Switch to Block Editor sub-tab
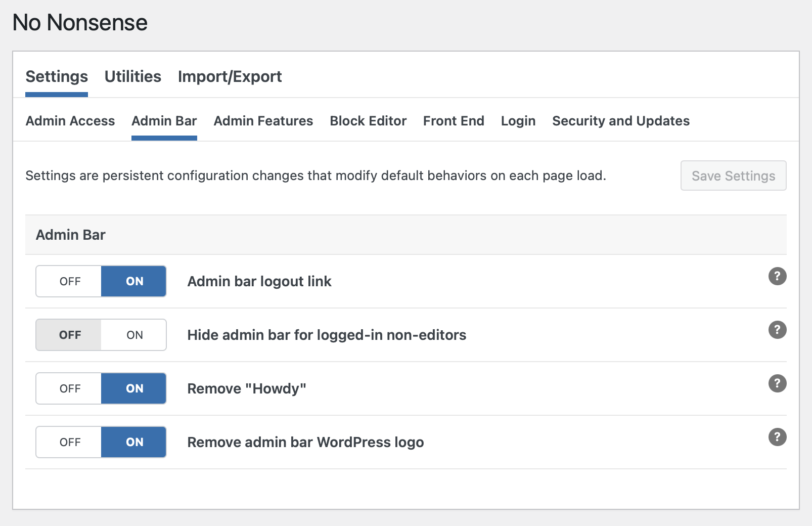Viewport: 812px width, 526px height. [x=368, y=121]
